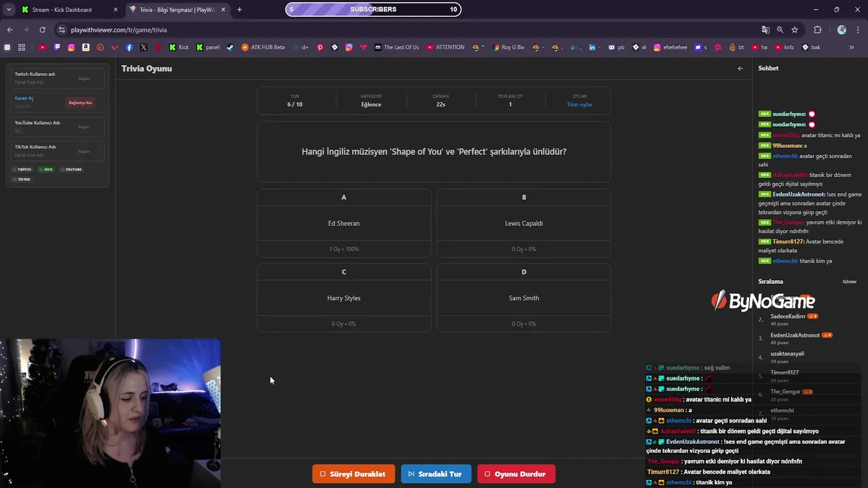868x488 pixels.
Task: Expand hidden bookmarks overflow chevron
Action: tap(852, 47)
